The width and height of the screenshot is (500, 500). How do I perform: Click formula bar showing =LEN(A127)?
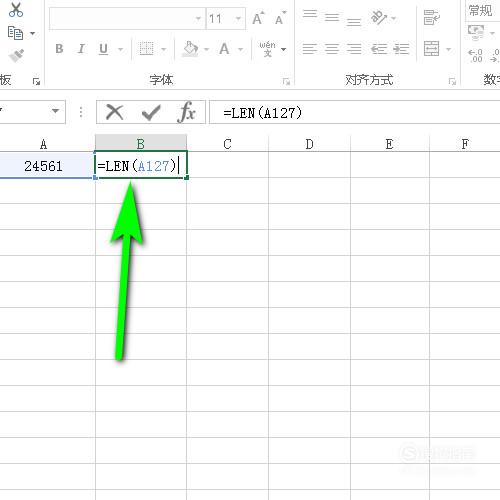354,113
